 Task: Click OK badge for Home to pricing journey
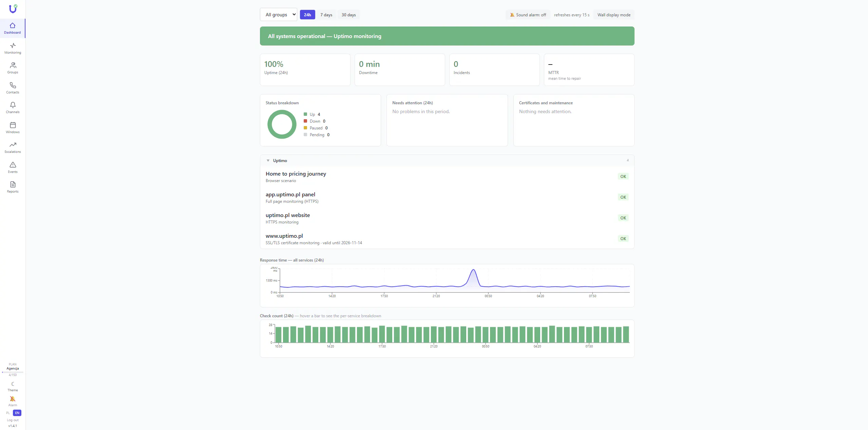pos(623,177)
